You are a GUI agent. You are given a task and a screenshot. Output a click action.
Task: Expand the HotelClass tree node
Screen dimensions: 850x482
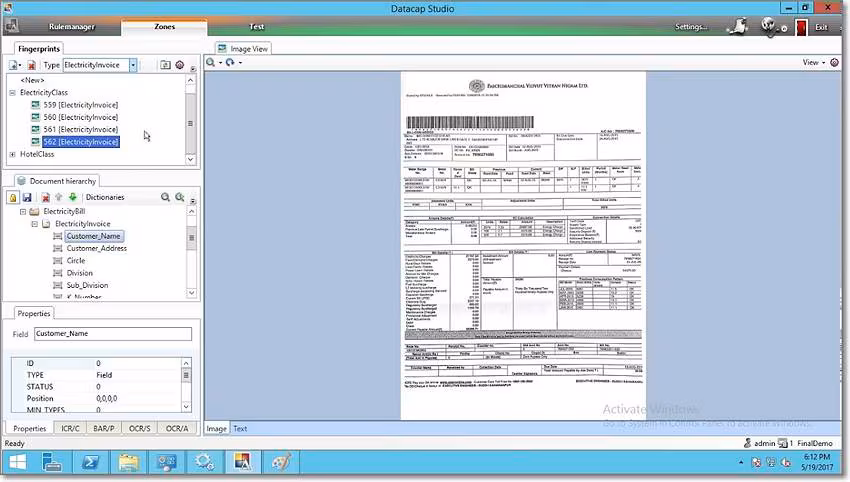[x=12, y=155]
